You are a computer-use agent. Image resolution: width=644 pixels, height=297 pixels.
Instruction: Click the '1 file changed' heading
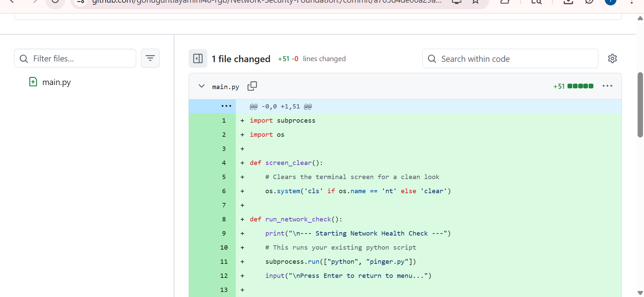click(241, 59)
